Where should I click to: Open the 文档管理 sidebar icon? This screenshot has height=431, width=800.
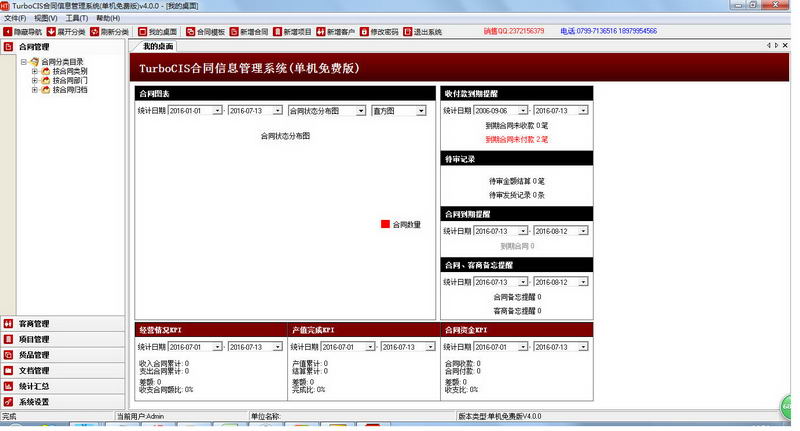coord(8,371)
